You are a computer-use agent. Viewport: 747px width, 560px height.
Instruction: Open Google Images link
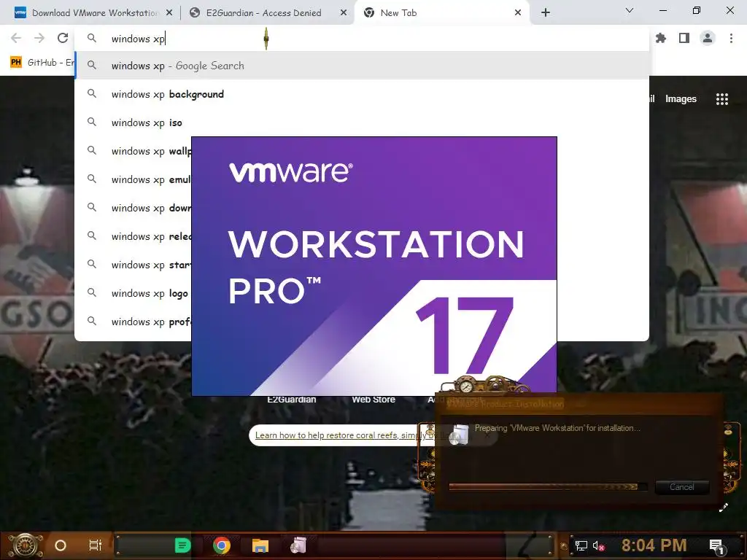click(x=681, y=99)
